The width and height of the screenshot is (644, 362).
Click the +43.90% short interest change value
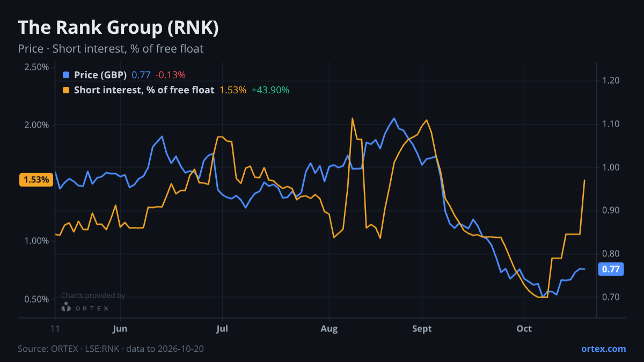click(x=270, y=90)
